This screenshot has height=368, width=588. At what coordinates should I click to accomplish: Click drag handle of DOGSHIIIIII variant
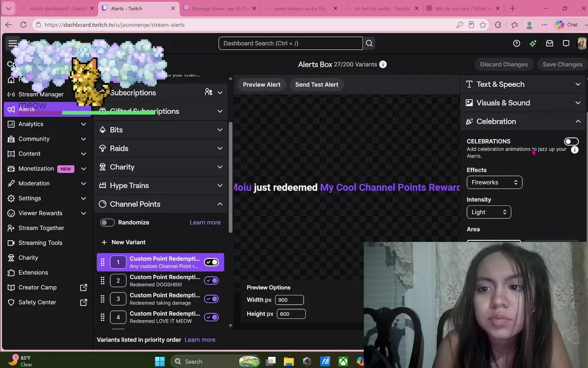point(103,281)
